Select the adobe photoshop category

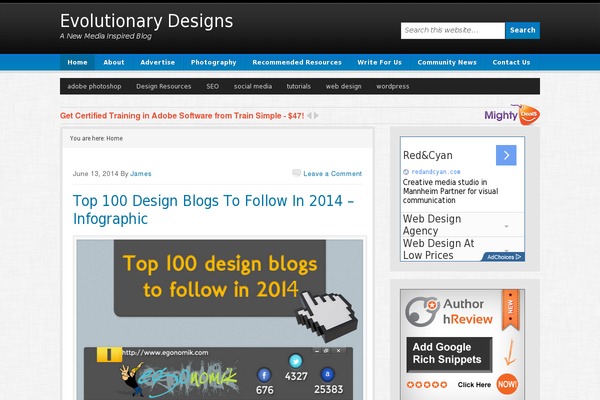click(x=95, y=87)
